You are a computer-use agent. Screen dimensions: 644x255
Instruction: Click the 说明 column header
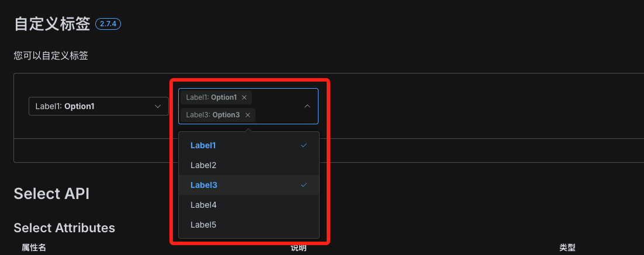[x=299, y=247]
